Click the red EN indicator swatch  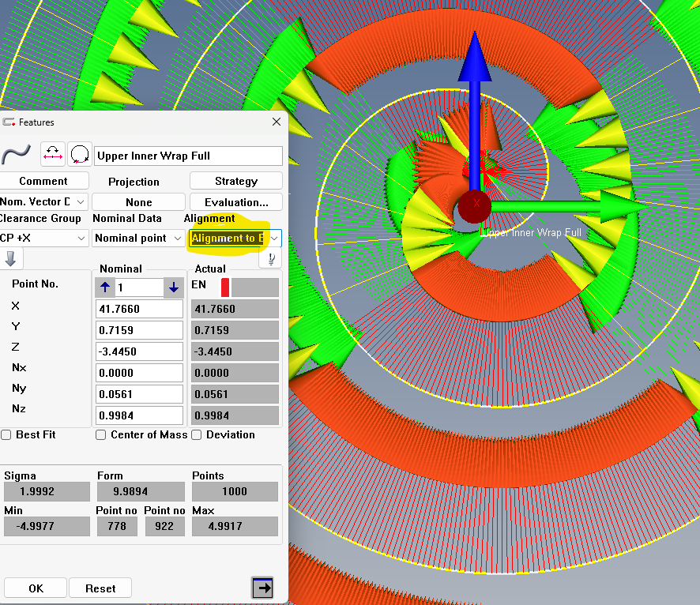[x=225, y=287]
